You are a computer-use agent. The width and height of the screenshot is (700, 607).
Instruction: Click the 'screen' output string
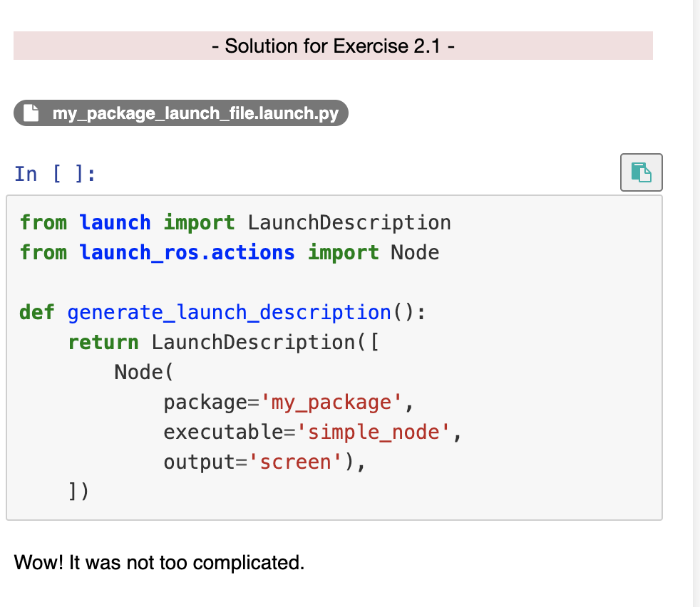295,462
